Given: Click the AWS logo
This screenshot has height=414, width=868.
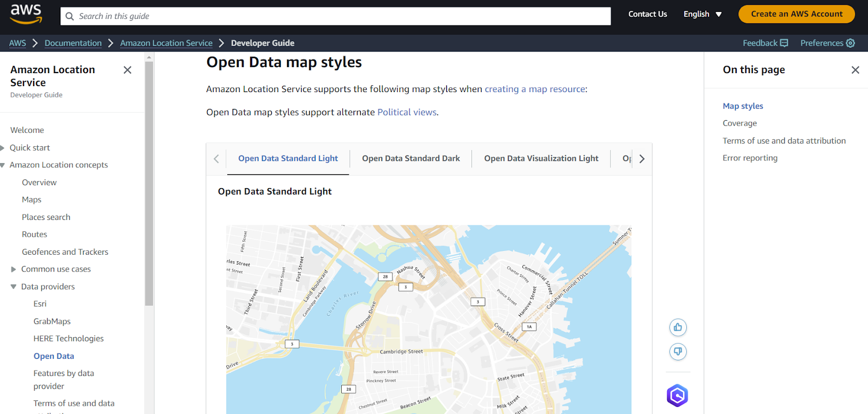Looking at the screenshot, I should [26, 14].
